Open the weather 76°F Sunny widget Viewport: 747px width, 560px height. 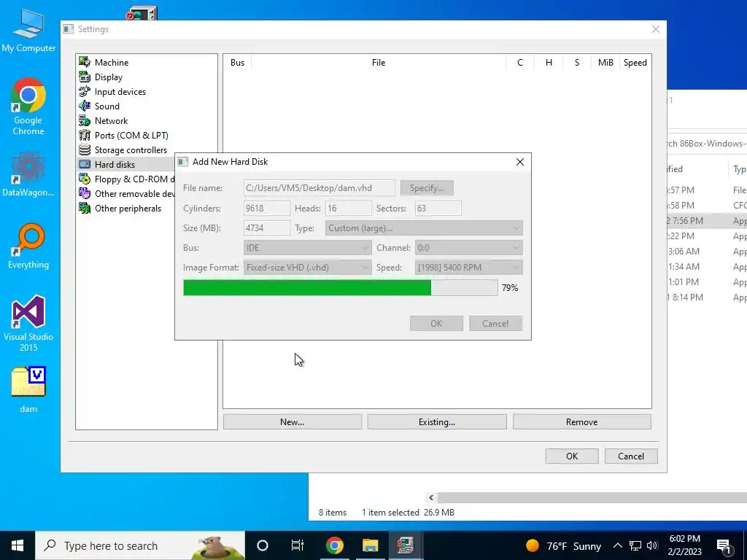(564, 545)
